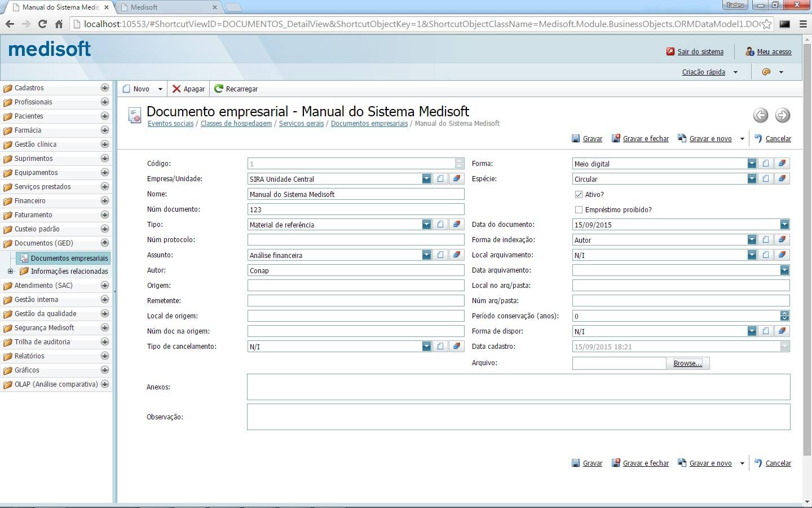
Task: Open the Tipo de cancelamento dropdown
Action: click(426, 347)
